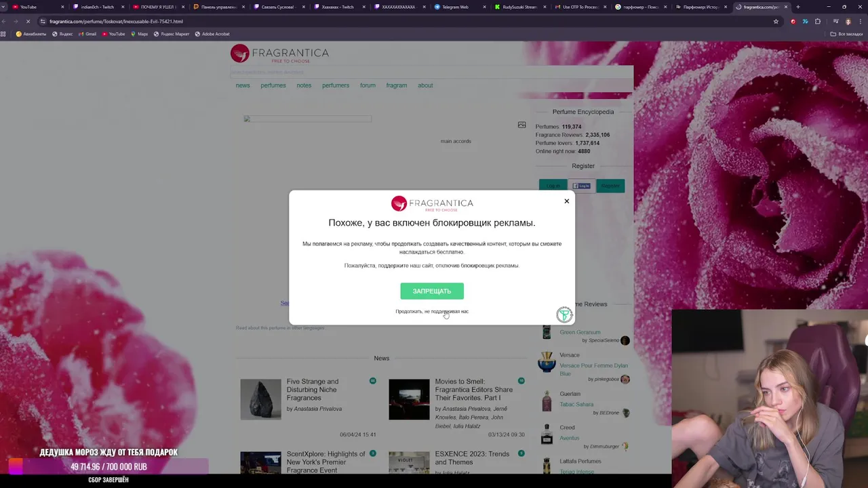This screenshot has height=488, width=868.
Task: Click the Aventus review link
Action: [570, 438]
